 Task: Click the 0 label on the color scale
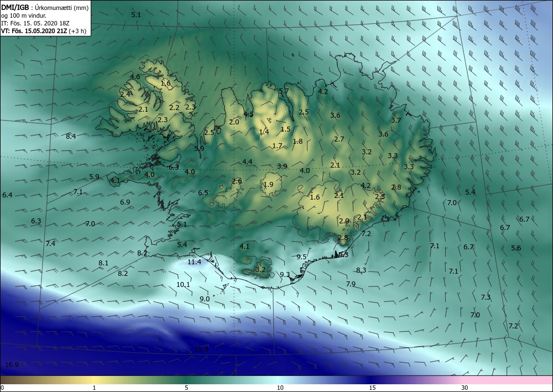2,388
